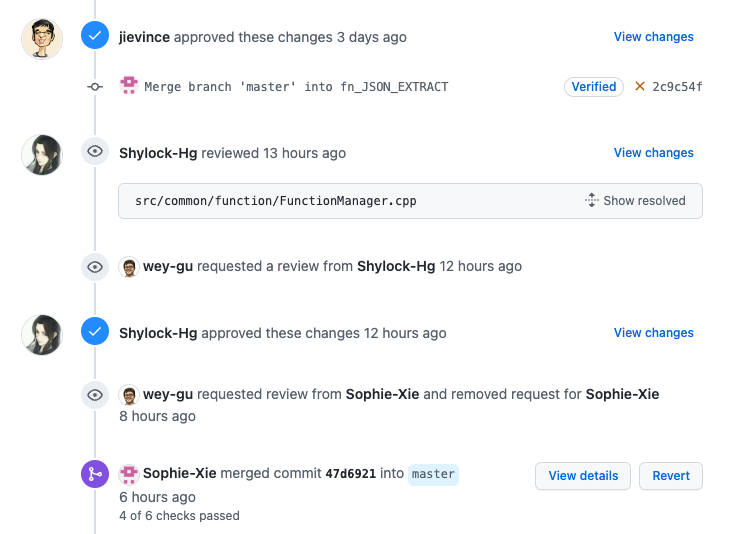Click the blue approval checkmark beside Shylock-Hg approved
756x534 pixels.
95,332
